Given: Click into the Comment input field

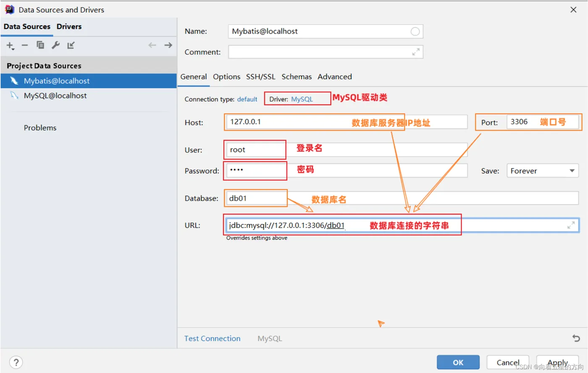Looking at the screenshot, I should point(325,52).
